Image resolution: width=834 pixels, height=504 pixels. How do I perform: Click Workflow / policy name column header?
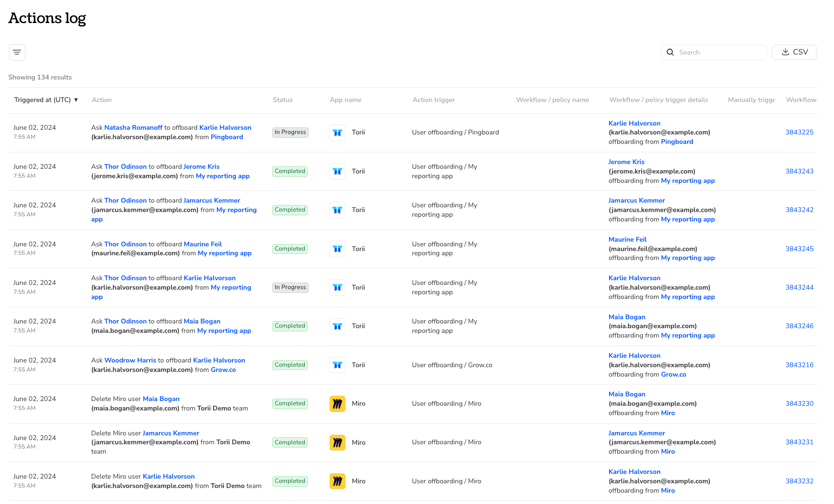[552, 100]
